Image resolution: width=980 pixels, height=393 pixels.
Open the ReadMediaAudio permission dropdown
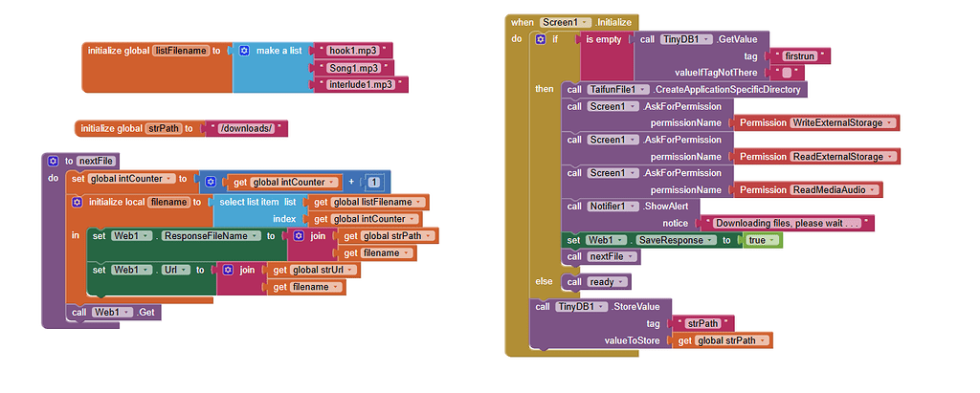(x=872, y=190)
